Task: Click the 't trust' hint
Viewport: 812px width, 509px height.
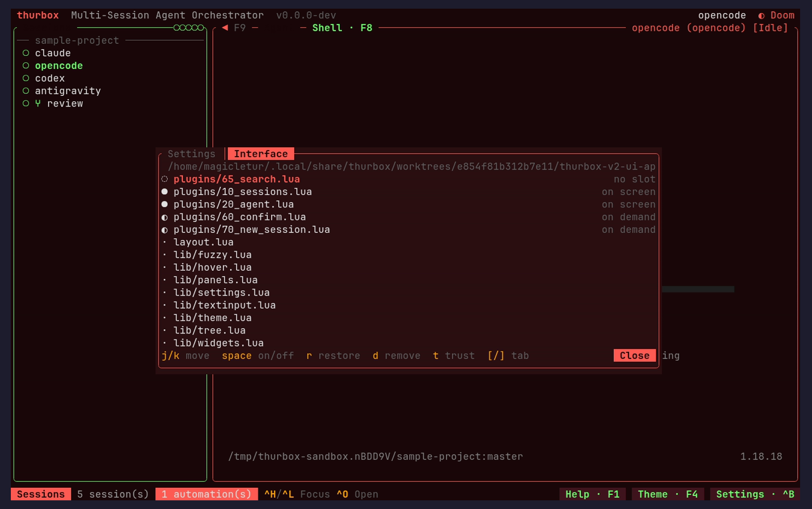Action: (454, 356)
